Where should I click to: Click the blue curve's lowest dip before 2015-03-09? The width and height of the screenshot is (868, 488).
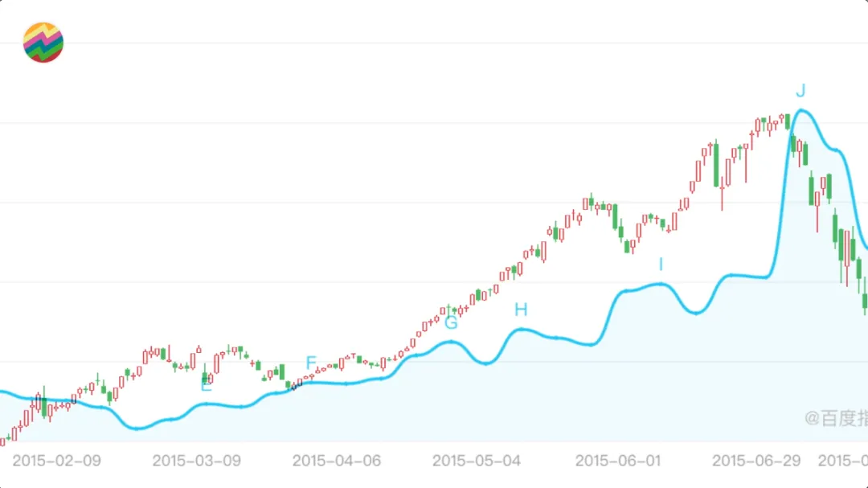(x=137, y=429)
